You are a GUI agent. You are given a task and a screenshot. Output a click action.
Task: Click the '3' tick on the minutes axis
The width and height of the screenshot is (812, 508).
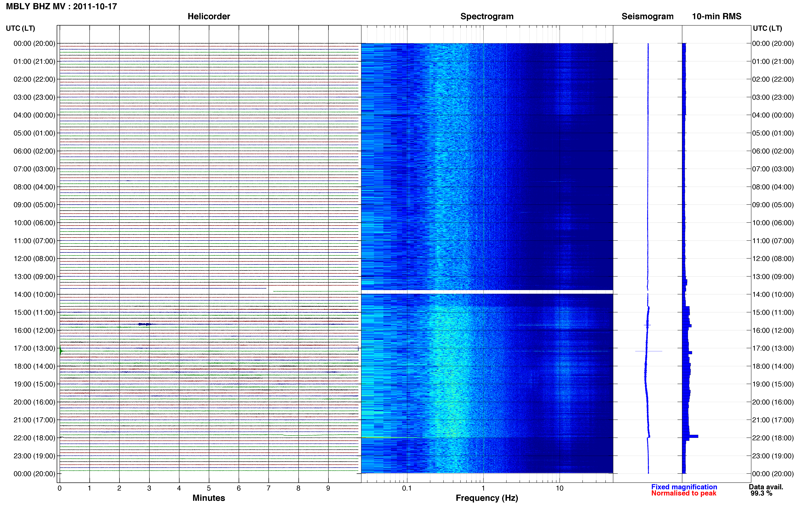[149, 488]
